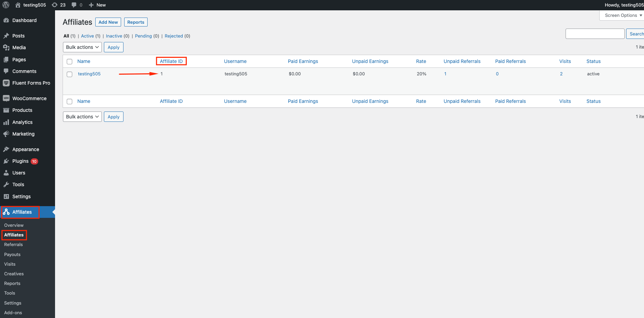644x318 pixels.
Task: Open the bottom Bulk actions dropdown
Action: point(82,117)
